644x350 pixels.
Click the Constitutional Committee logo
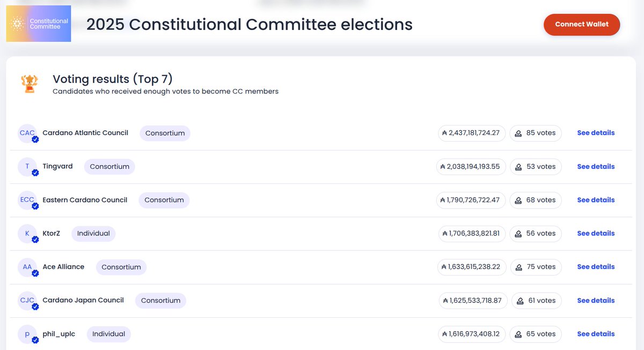[39, 24]
